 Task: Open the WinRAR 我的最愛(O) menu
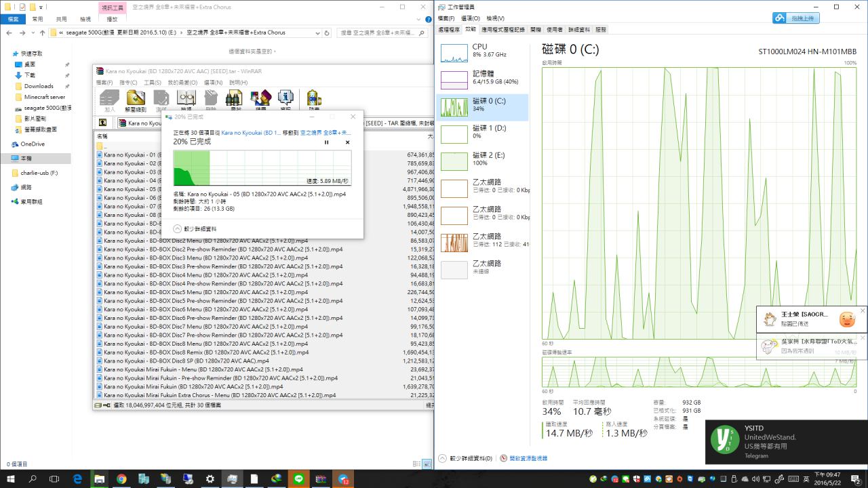(183, 82)
